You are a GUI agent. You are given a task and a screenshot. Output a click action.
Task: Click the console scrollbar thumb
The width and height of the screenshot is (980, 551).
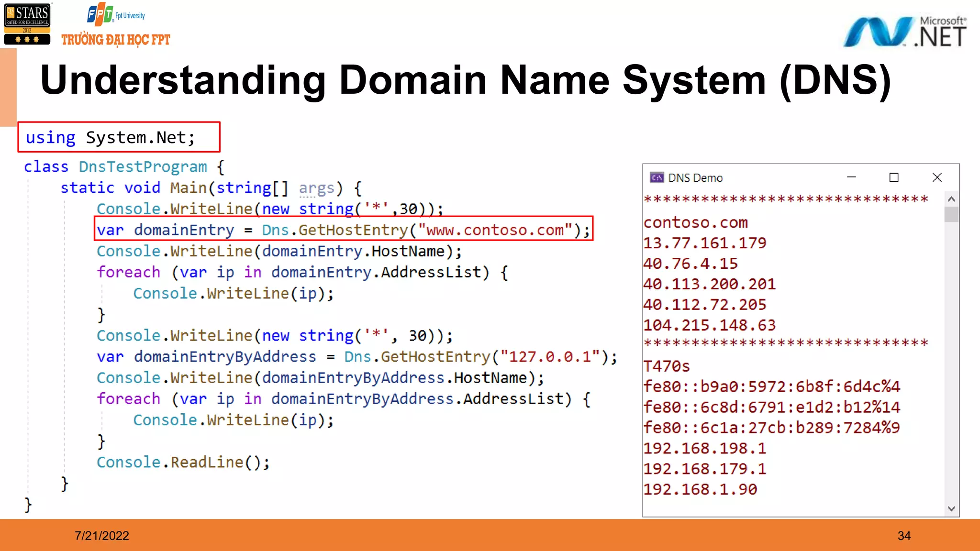(951, 214)
